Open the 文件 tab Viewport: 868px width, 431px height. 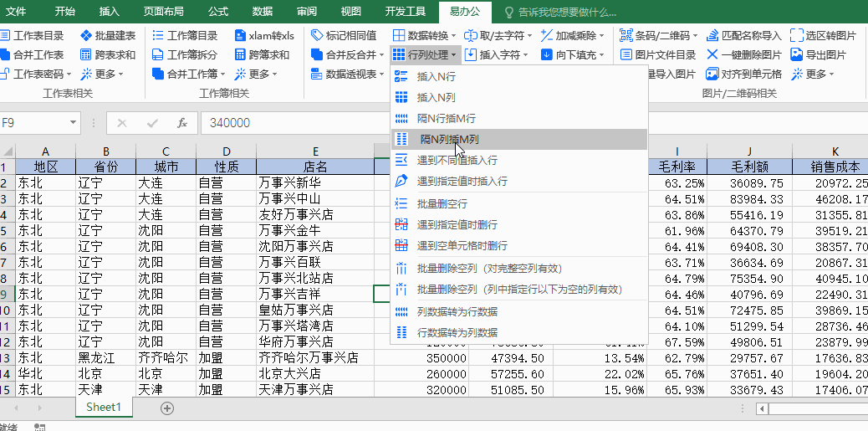click(16, 12)
